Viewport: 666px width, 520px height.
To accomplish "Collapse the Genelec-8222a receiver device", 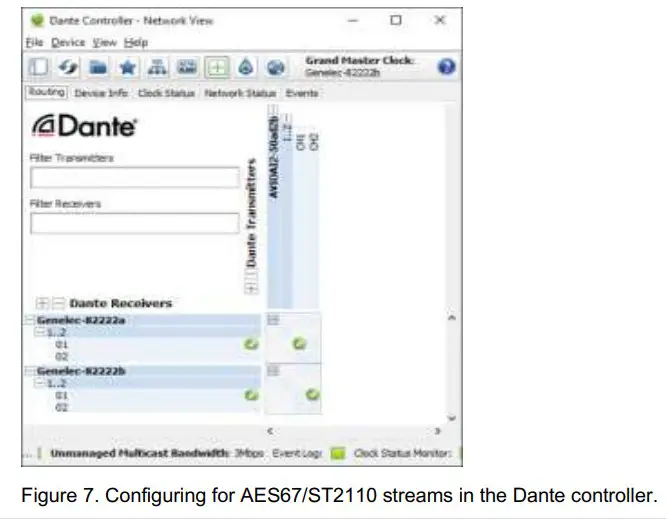I will pos(30,320).
